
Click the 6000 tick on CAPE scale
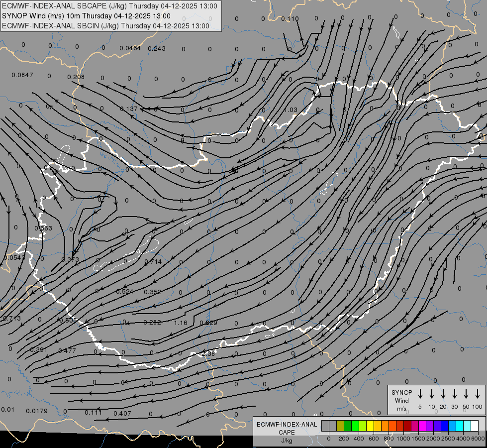tap(478, 439)
